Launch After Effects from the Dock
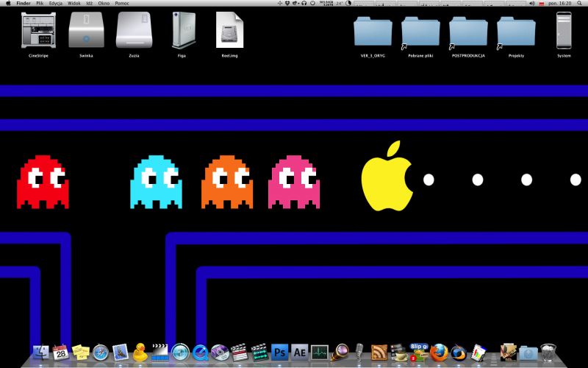Image resolution: width=588 pixels, height=368 pixels. pyautogui.click(x=300, y=353)
